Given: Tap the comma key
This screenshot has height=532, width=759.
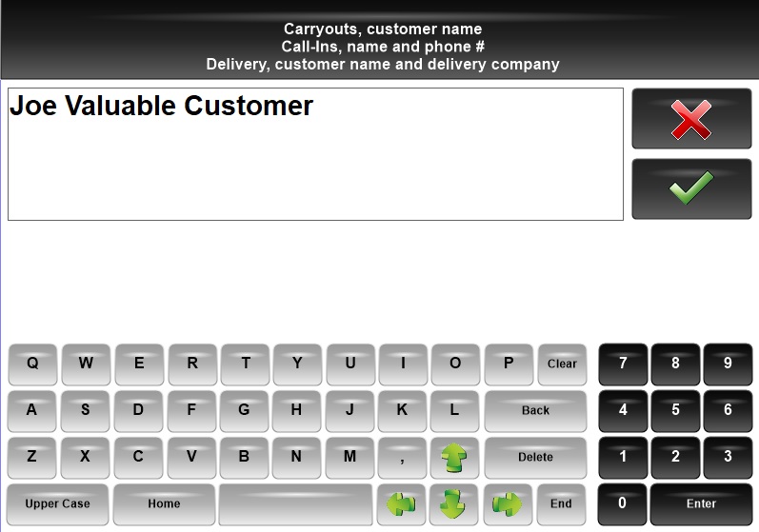Looking at the screenshot, I should (402, 458).
